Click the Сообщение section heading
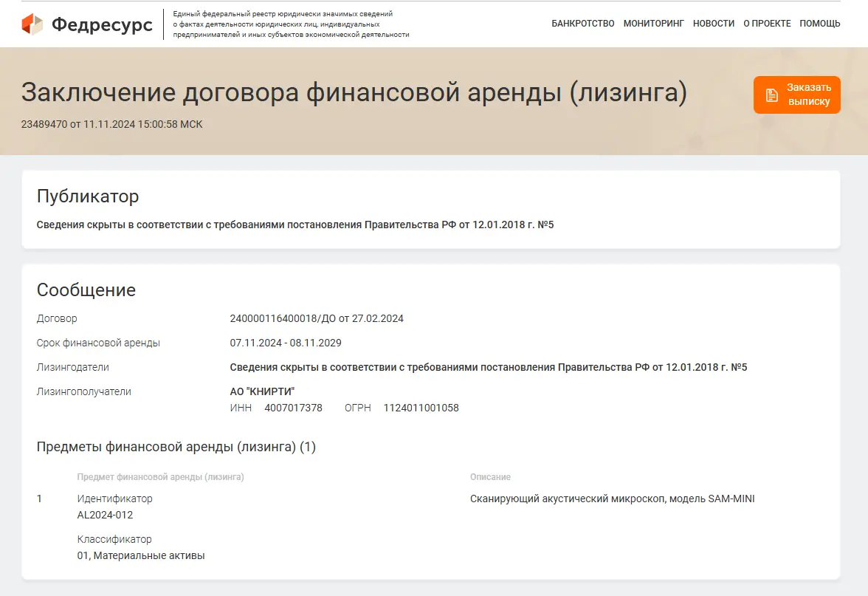Image resolution: width=868 pixels, height=596 pixels. pyautogui.click(x=86, y=290)
